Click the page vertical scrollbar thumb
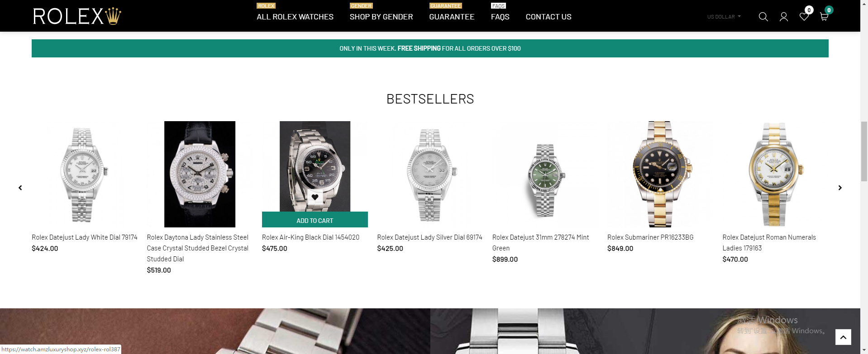The height and width of the screenshot is (354, 868). (864, 151)
